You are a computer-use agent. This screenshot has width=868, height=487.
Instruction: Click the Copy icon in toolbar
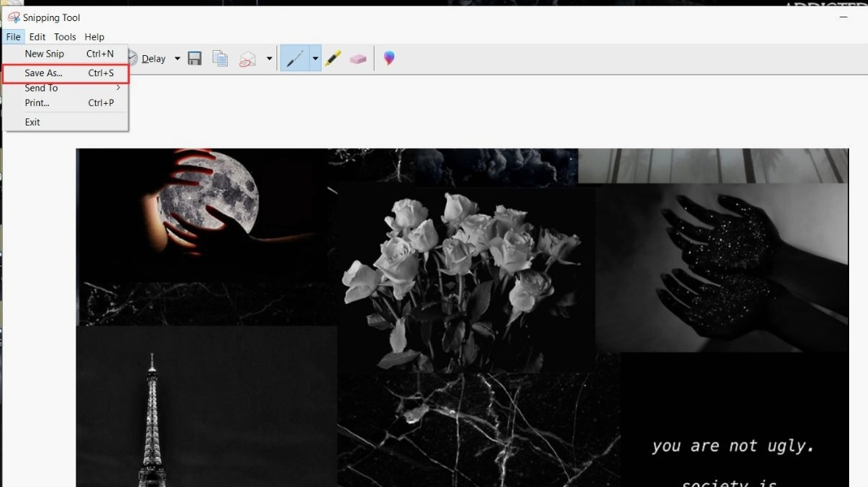(x=220, y=59)
